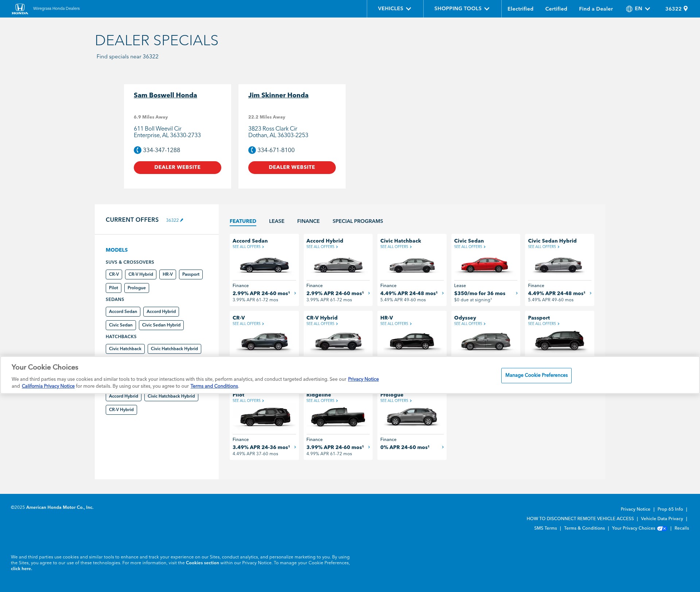Toggle the Civic Sedan filter chip
Viewport: 700px width, 592px height.
pos(121,325)
